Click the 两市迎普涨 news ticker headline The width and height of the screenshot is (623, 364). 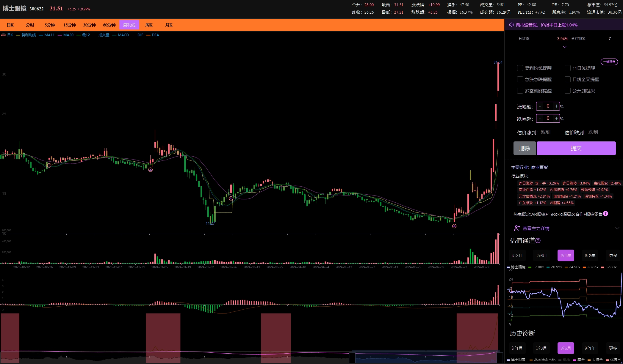[547, 25]
